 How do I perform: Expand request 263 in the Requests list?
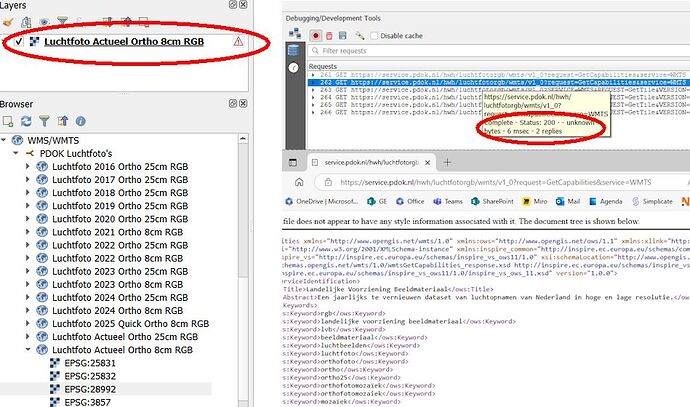313,90
